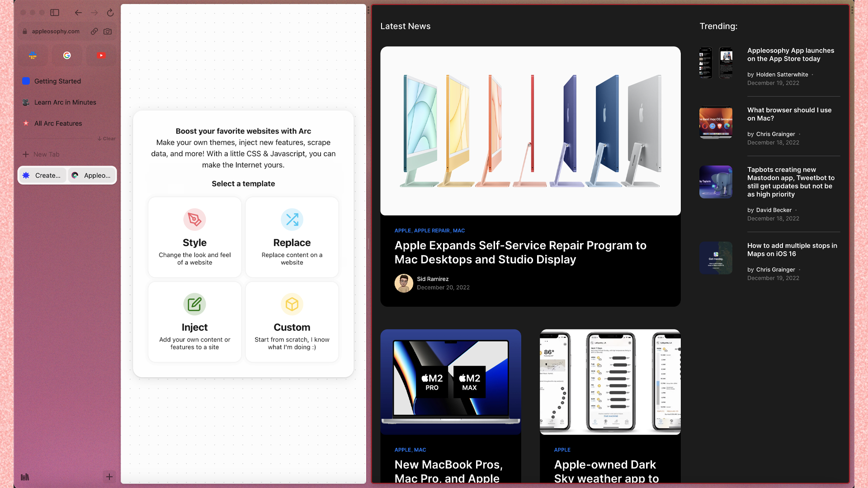Click Sid Ramirez avatar image
Screen dimensions: 868x488
(404, 283)
